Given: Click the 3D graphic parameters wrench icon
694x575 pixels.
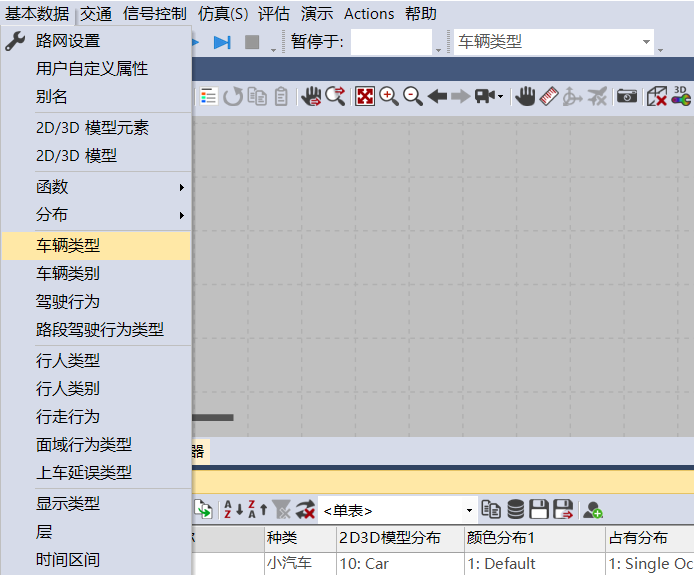Looking at the screenshot, I should 681,96.
